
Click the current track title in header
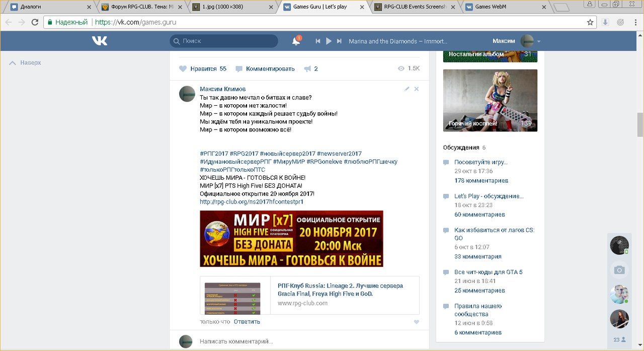398,41
